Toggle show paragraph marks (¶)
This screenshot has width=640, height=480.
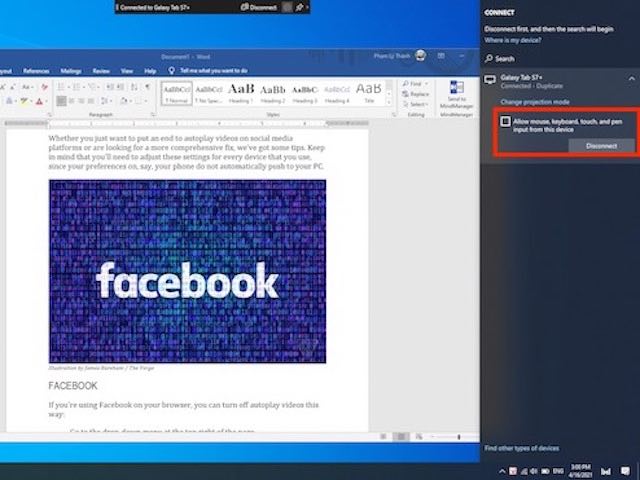click(147, 87)
